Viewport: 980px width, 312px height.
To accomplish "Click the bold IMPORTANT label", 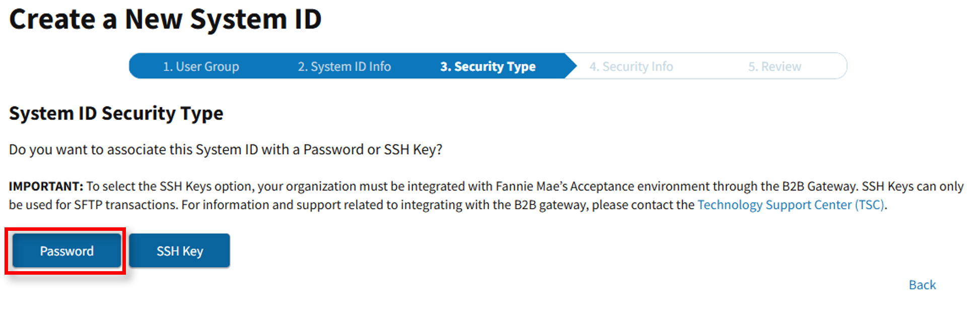I will [x=46, y=186].
